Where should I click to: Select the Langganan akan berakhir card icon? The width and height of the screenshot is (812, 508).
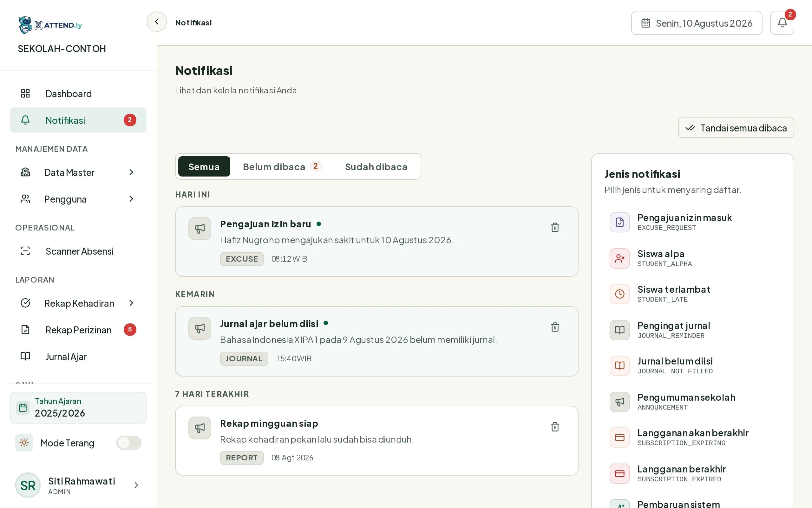[x=619, y=438]
